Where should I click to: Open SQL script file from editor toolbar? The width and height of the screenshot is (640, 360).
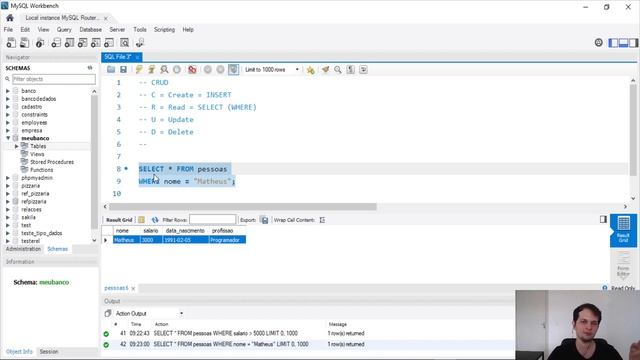pyautogui.click(x=111, y=70)
